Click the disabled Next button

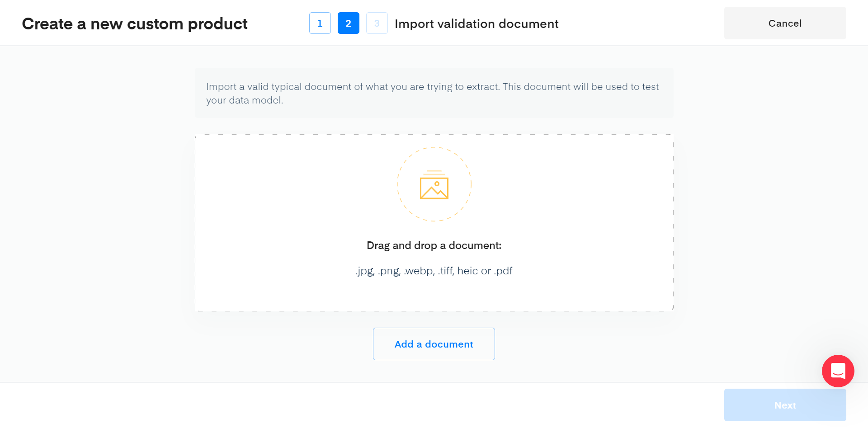pyautogui.click(x=785, y=405)
